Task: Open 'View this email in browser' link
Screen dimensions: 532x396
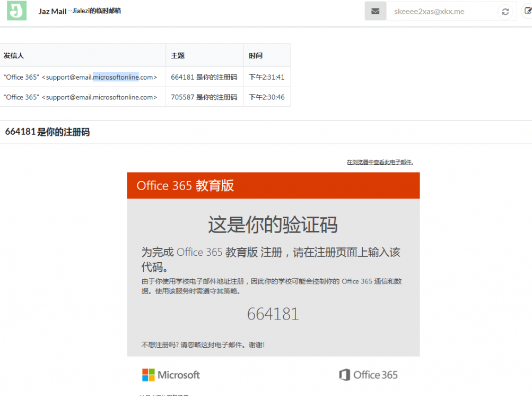Action: tap(380, 162)
